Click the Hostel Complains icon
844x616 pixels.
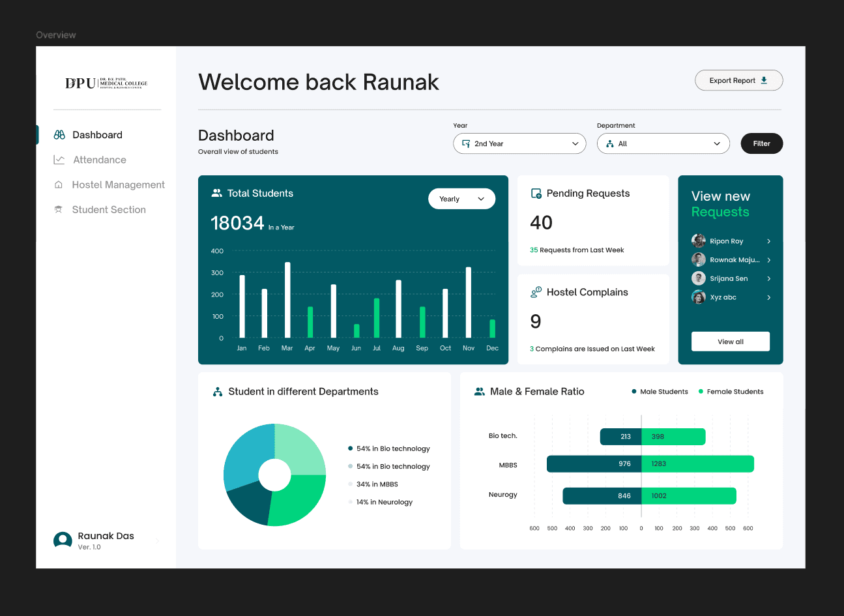[x=536, y=292]
